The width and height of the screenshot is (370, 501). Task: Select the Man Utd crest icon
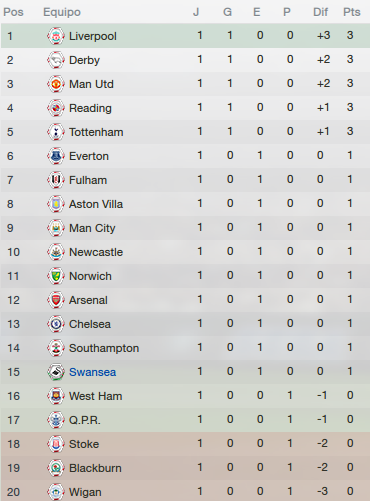(56, 84)
